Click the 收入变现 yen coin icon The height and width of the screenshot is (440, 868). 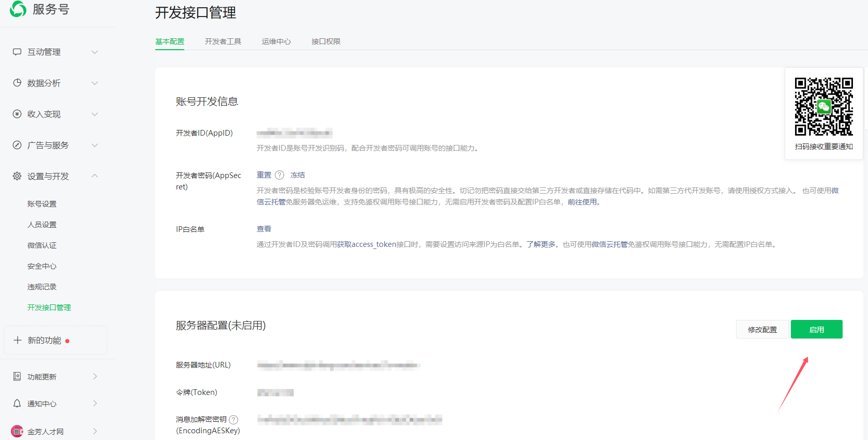click(17, 114)
